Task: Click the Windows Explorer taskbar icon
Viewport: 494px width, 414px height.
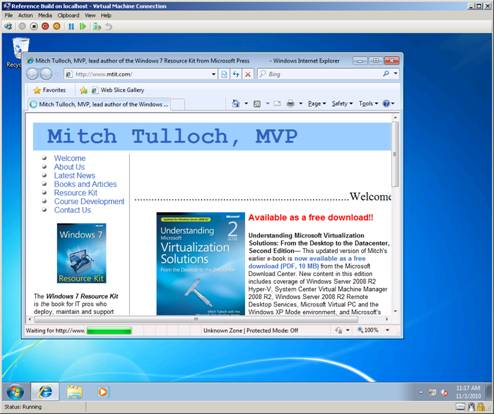Action: click(74, 392)
